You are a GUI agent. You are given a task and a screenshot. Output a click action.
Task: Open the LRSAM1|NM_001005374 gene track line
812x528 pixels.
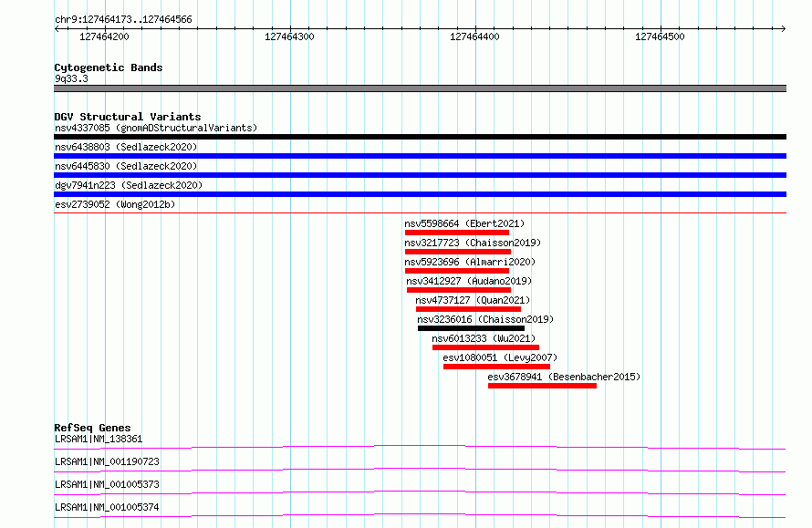click(420, 515)
